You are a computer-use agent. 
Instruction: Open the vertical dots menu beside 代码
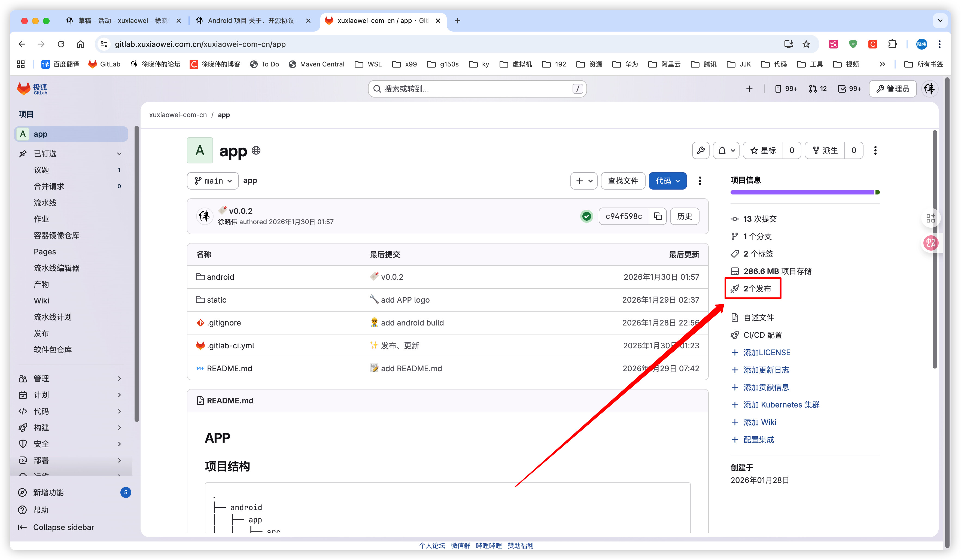tap(700, 181)
